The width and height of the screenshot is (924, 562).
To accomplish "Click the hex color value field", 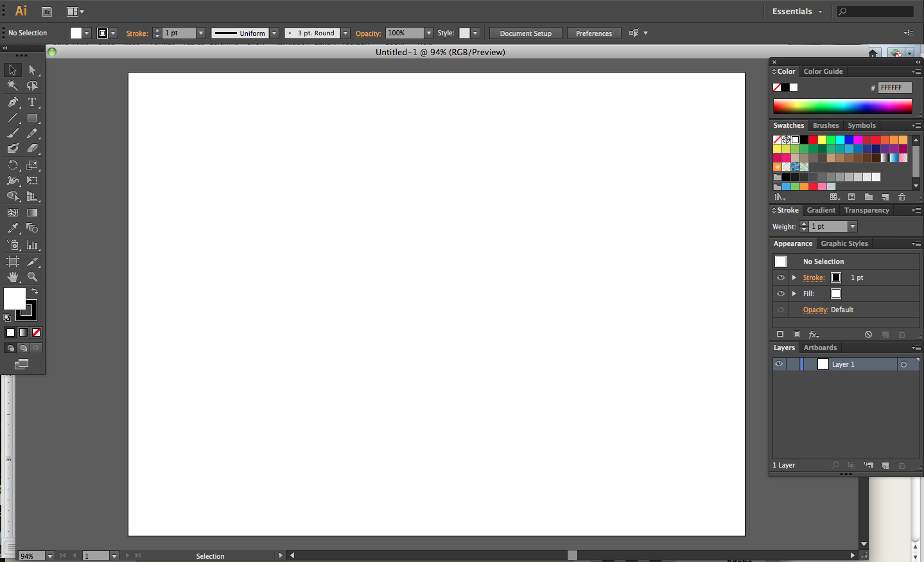I will click(x=895, y=87).
